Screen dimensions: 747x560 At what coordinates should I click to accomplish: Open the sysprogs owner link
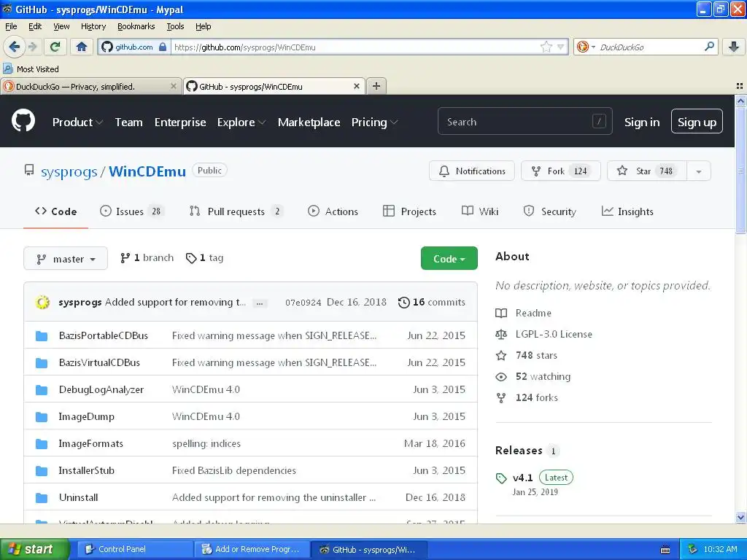(69, 172)
